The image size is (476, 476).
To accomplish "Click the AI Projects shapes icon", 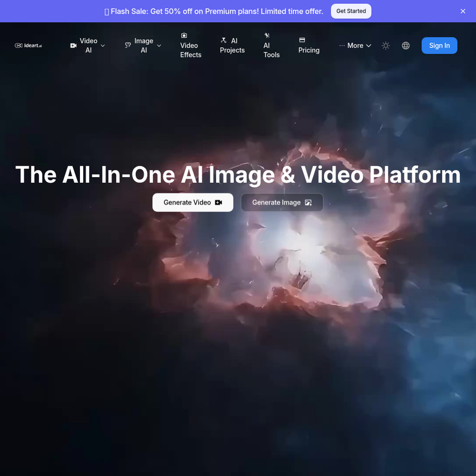I will pyautogui.click(x=224, y=40).
